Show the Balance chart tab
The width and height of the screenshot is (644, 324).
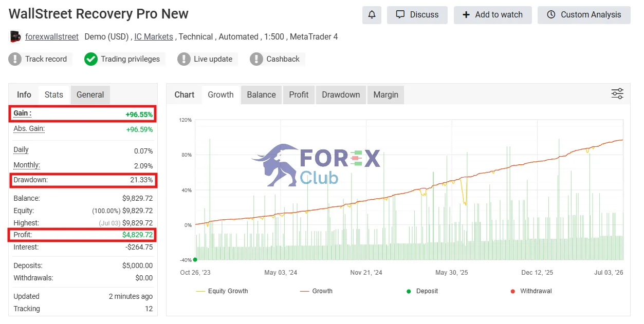coord(261,94)
